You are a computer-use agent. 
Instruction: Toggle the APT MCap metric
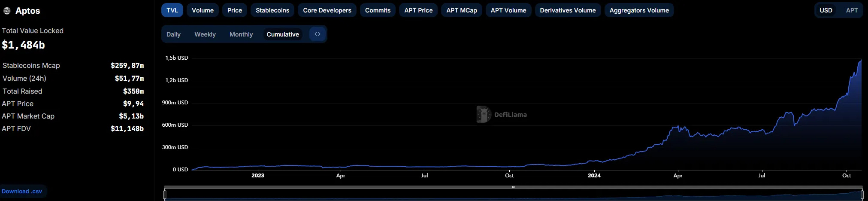point(462,10)
